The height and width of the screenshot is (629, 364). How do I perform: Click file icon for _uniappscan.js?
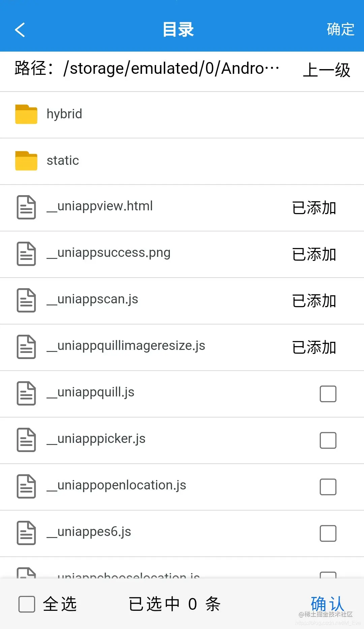tap(26, 300)
